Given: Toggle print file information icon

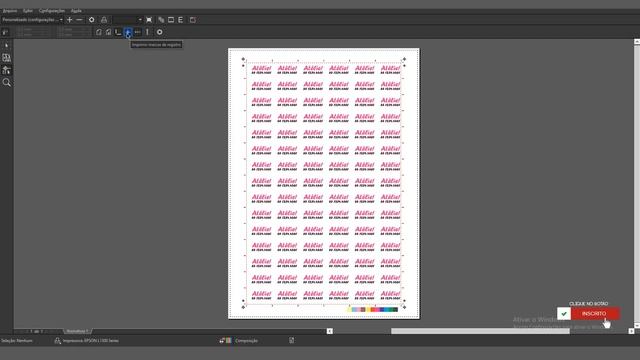Looking at the screenshot, I should [x=99, y=32].
